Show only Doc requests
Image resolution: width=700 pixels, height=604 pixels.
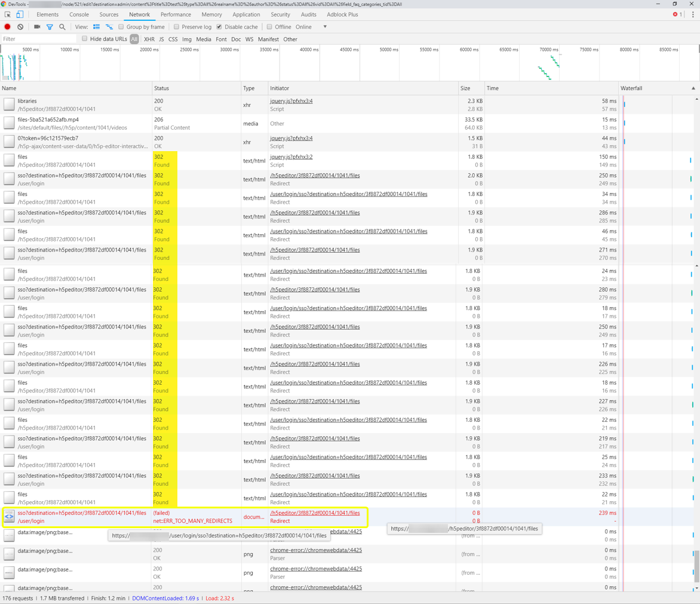[236, 39]
